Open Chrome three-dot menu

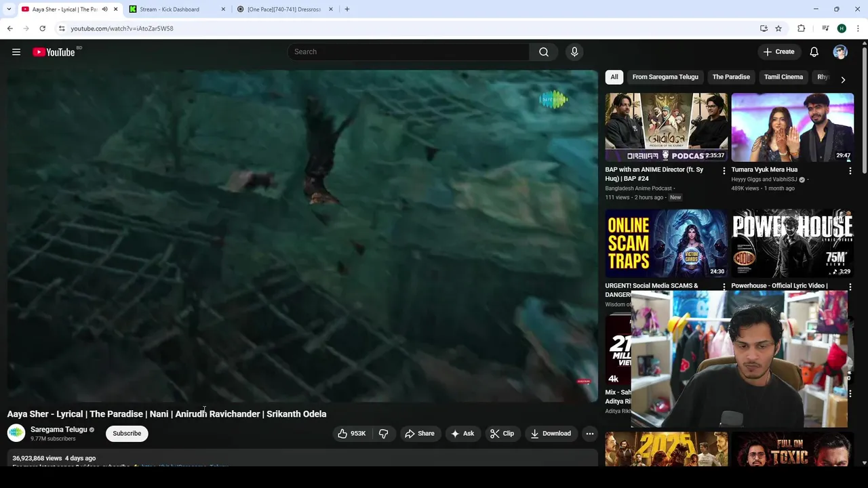pos(858,28)
